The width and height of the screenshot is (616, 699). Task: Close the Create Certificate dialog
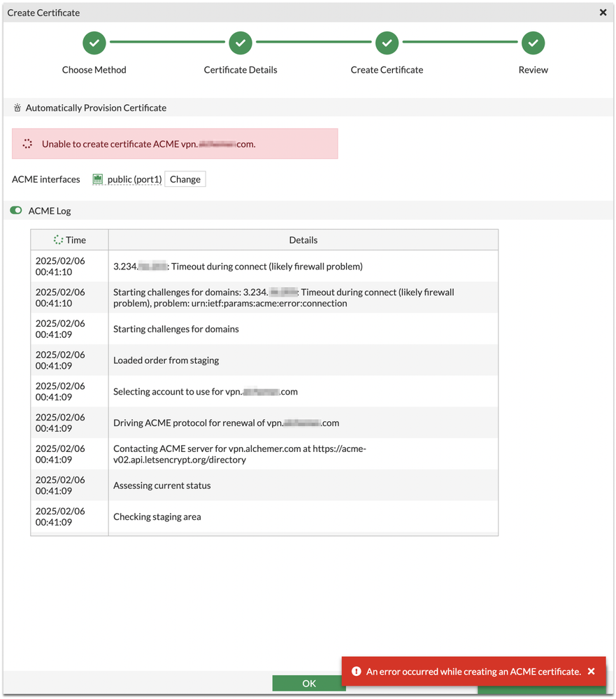coord(603,13)
